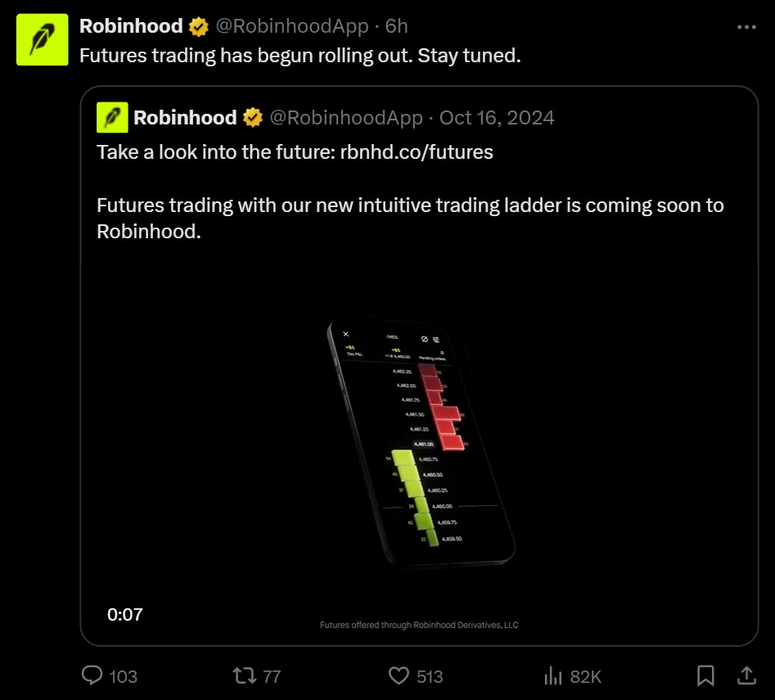View tweet analytics bar chart icon
Image resolution: width=775 pixels, height=700 pixels.
(552, 675)
